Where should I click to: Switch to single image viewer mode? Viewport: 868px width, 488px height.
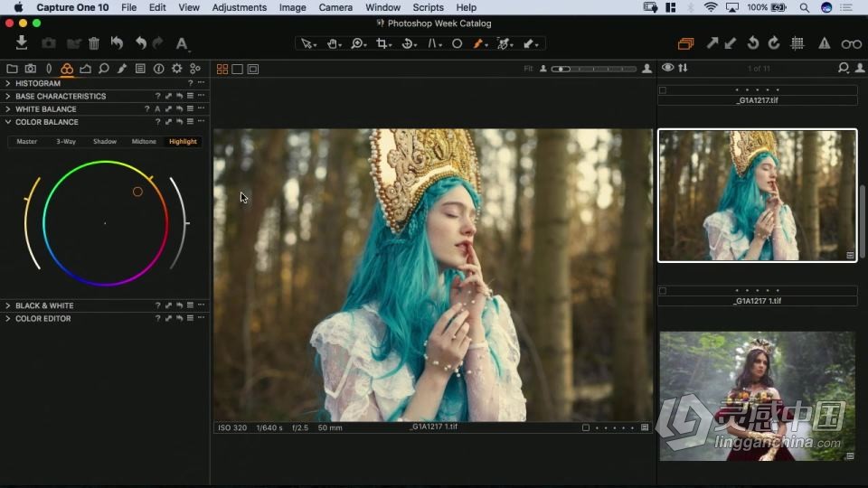click(x=238, y=70)
